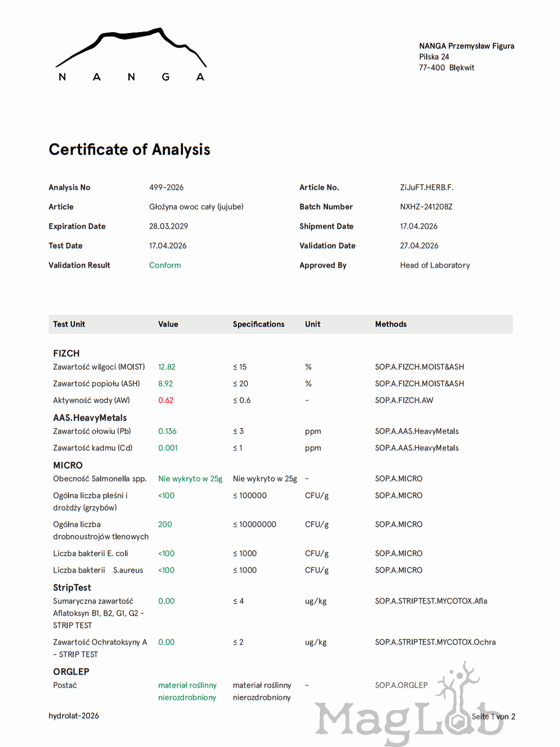Click the 'MICRO' section heading
The image size is (560, 747).
(x=68, y=465)
